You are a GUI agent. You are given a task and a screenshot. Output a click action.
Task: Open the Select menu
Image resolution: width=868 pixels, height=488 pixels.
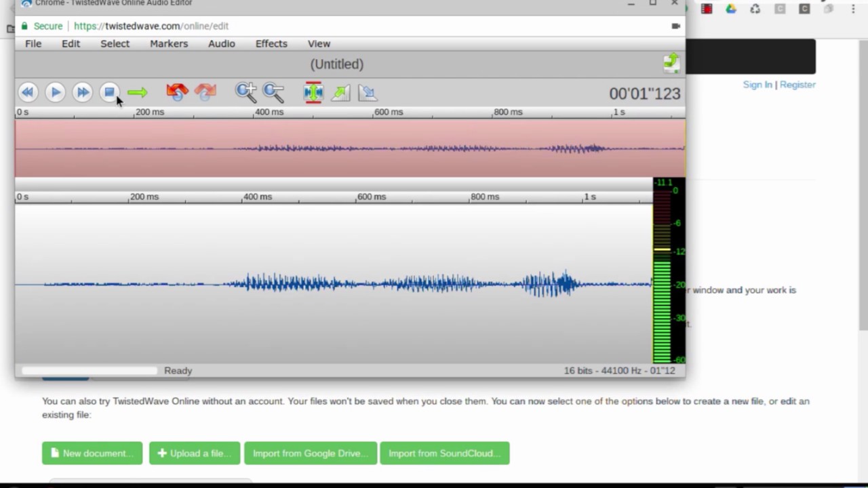click(x=115, y=43)
